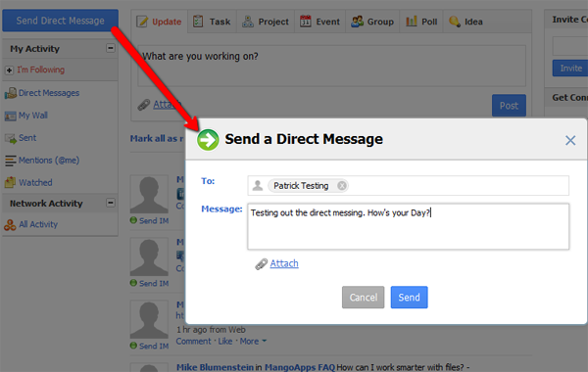The image size is (588, 372).
Task: Expand the I'm Following plus icon
Action: [x=10, y=70]
